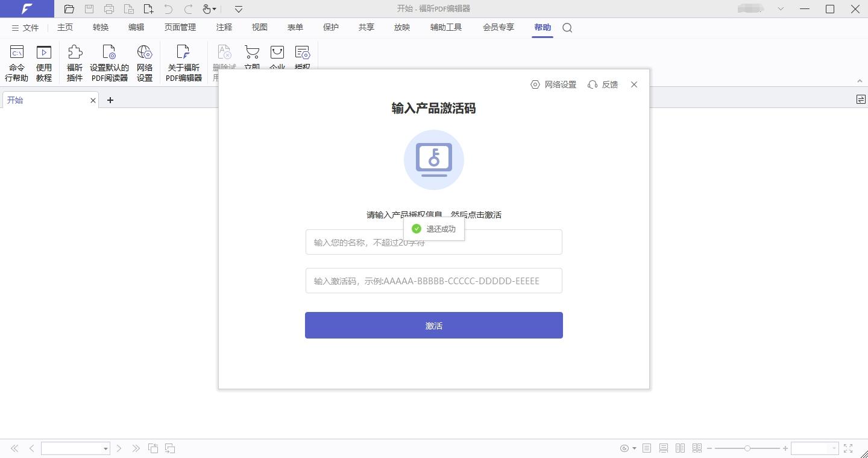868x458 pixels.
Task: Go to previous page arrow
Action: pos(31,448)
